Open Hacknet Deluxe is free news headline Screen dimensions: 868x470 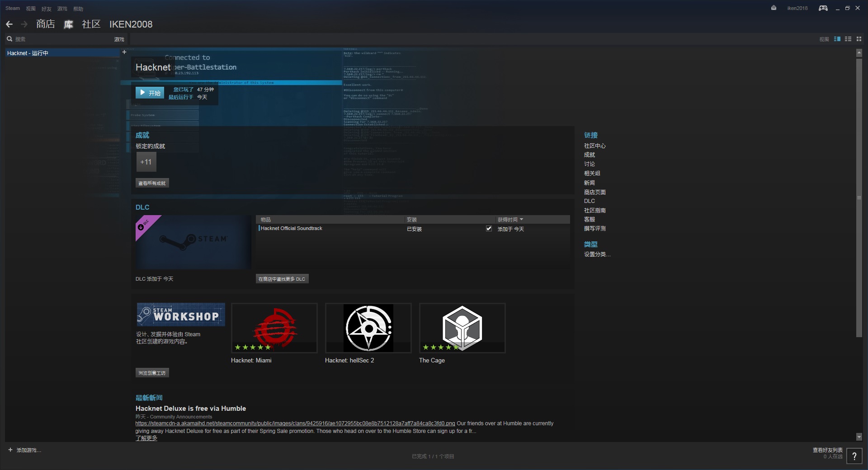(191, 408)
